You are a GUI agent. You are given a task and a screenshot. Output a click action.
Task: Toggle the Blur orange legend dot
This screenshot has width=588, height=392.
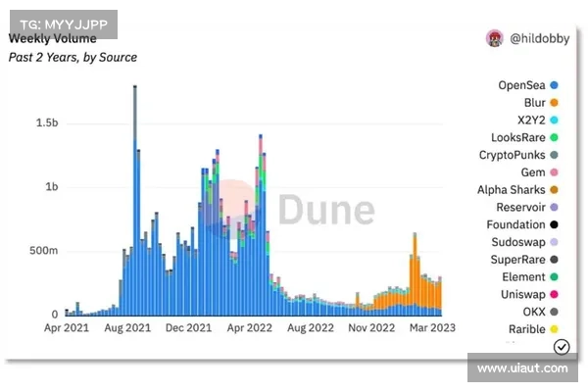click(x=554, y=103)
